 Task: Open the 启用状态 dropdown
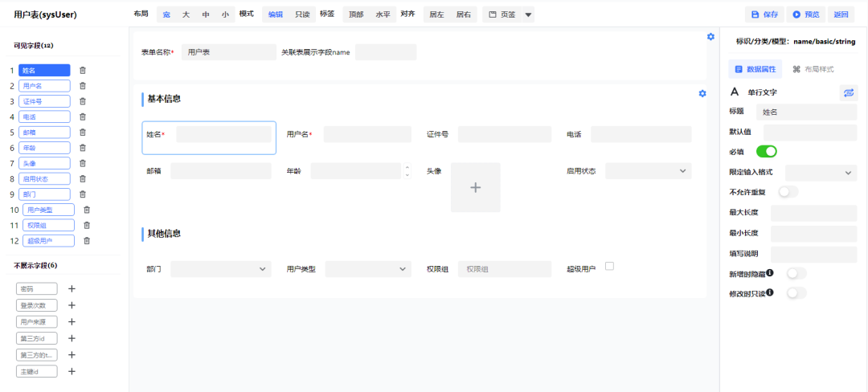click(648, 171)
